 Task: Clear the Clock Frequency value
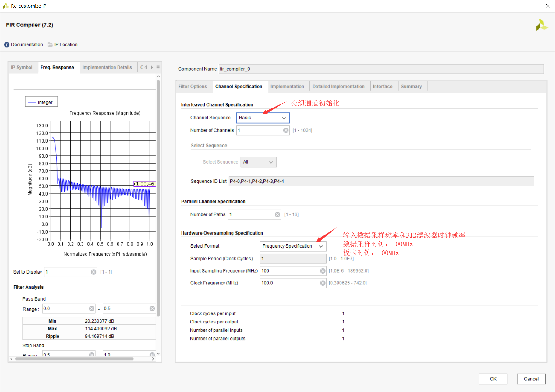tap(323, 283)
